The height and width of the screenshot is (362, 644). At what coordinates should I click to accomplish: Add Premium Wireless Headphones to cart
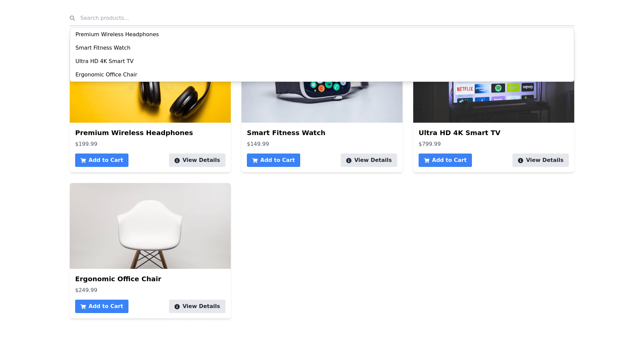tap(102, 160)
